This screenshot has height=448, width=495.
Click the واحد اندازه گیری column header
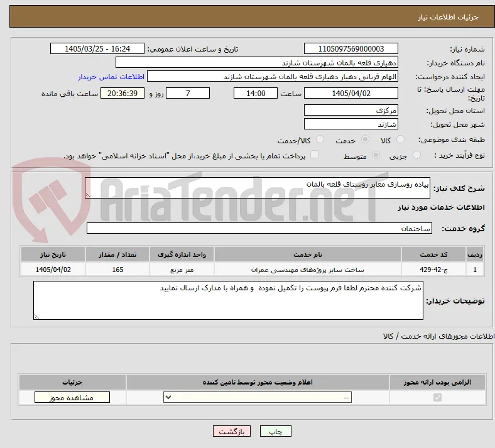[x=182, y=254]
